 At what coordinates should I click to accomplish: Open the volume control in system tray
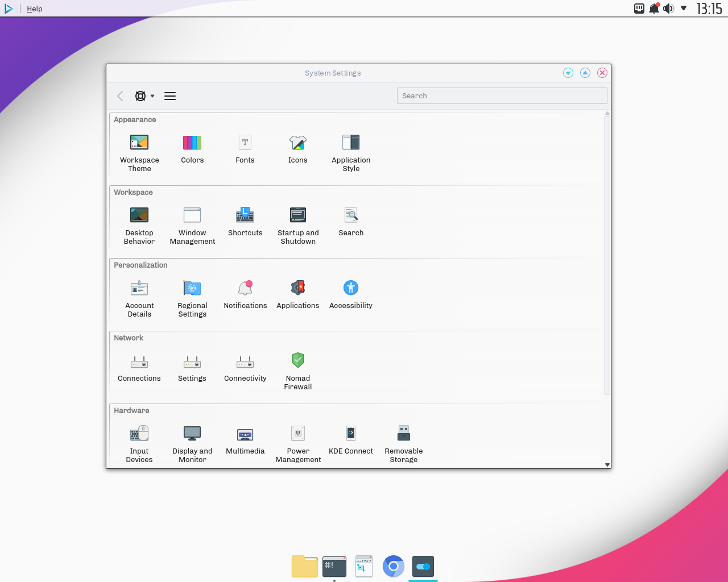(669, 9)
